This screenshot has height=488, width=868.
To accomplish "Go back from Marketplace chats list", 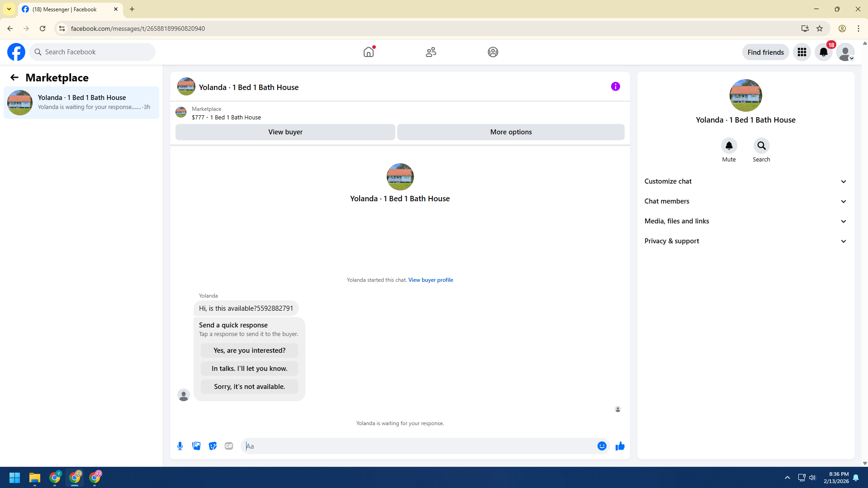I will click(x=14, y=77).
